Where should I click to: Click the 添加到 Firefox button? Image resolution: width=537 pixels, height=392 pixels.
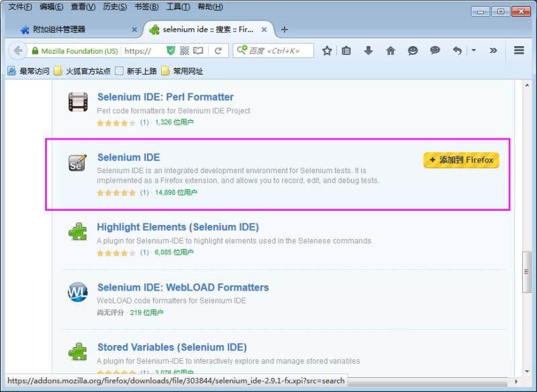pyautogui.click(x=460, y=160)
